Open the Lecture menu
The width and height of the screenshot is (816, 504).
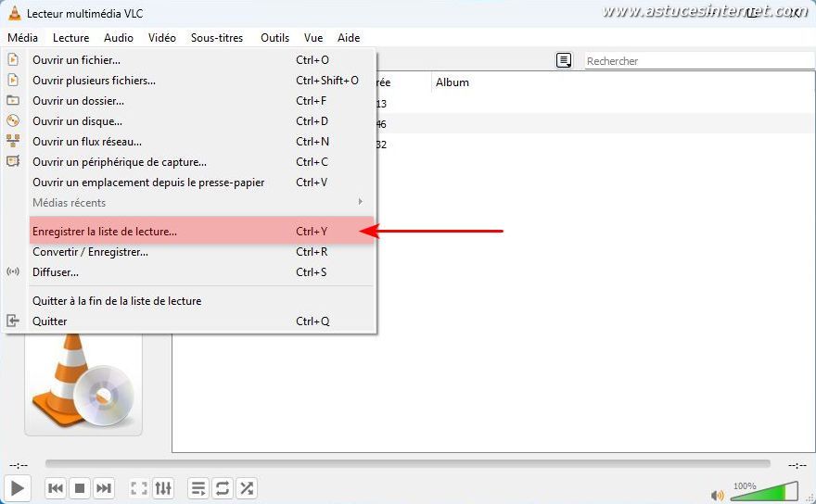(x=70, y=38)
